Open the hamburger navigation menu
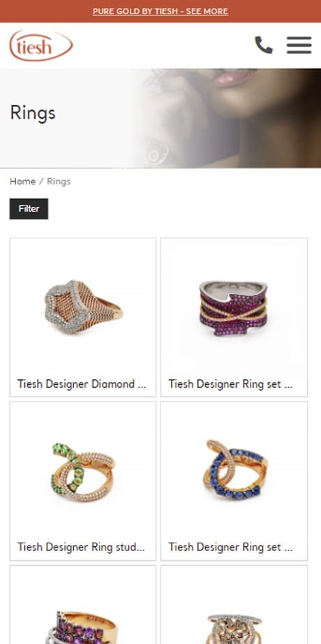The width and height of the screenshot is (321, 644). point(299,45)
